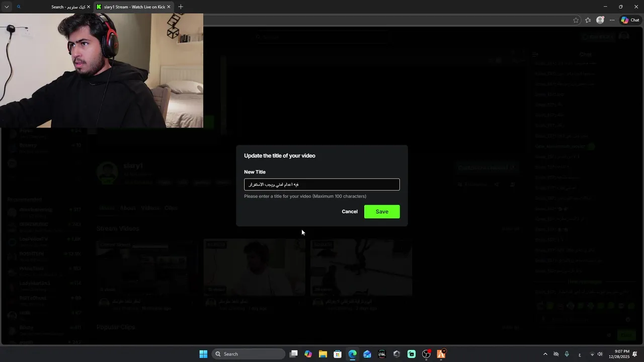The width and height of the screenshot is (644, 362).
Task: Focus the New Title input field
Action: point(322,185)
